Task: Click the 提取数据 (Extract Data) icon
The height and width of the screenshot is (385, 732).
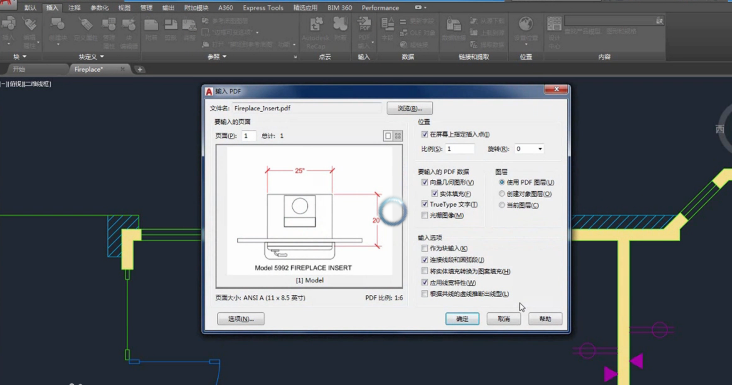Action: tap(473, 44)
